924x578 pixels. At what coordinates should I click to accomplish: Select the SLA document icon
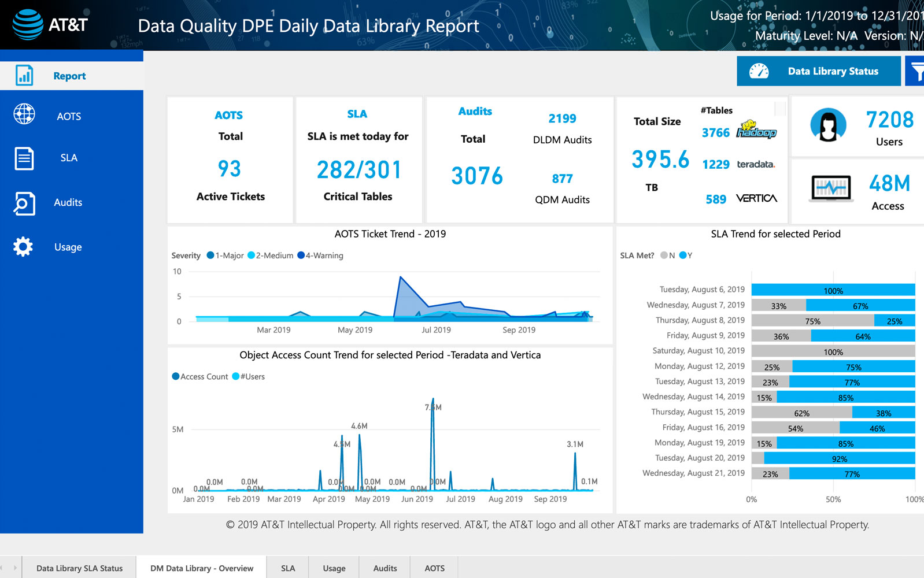point(24,158)
